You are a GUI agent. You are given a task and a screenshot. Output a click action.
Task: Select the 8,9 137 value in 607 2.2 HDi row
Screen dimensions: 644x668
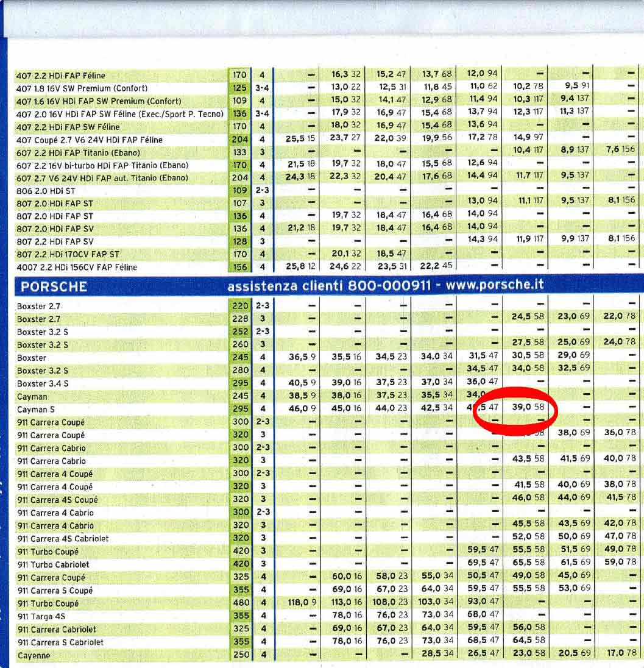(575, 149)
